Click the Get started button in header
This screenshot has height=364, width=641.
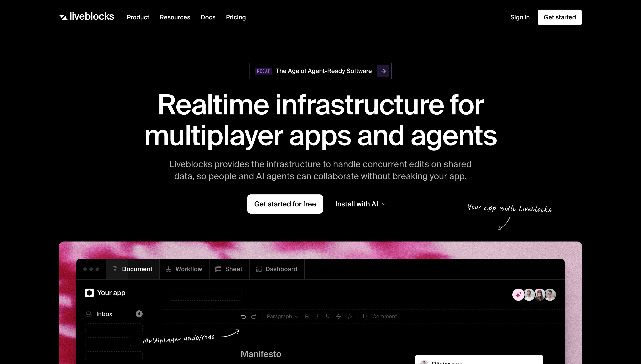coord(559,17)
